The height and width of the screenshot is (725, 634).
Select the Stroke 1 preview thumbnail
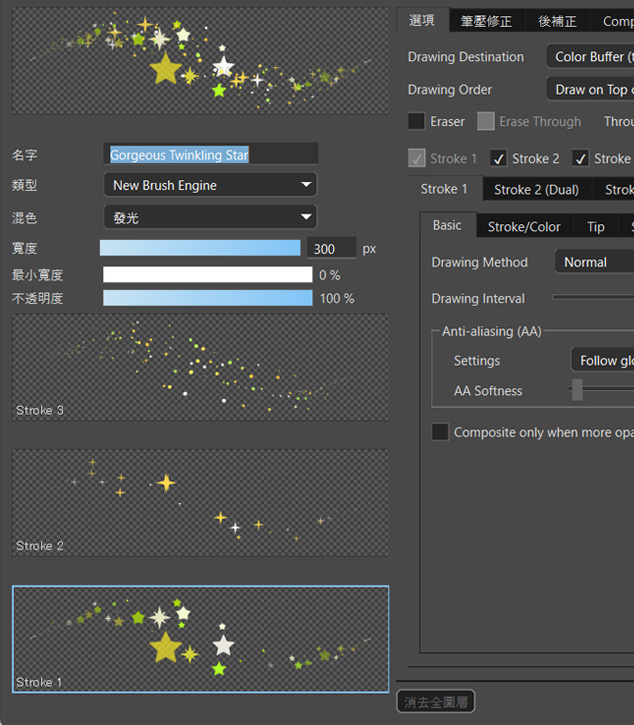[x=200, y=639]
